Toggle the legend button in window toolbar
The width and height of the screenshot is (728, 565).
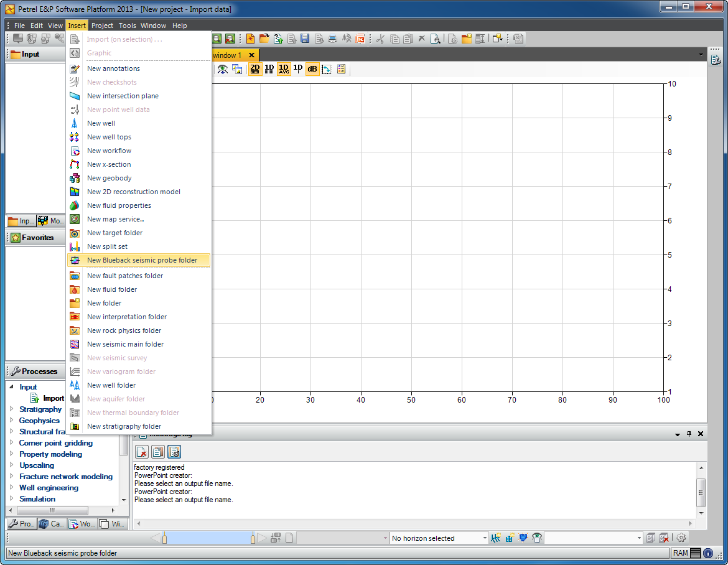tap(341, 69)
